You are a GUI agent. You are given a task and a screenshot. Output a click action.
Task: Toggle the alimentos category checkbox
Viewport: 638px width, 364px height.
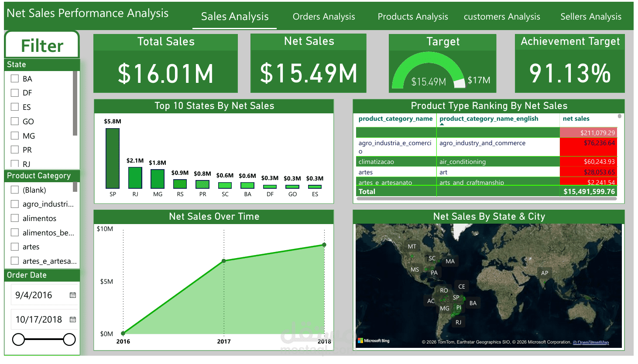point(15,218)
